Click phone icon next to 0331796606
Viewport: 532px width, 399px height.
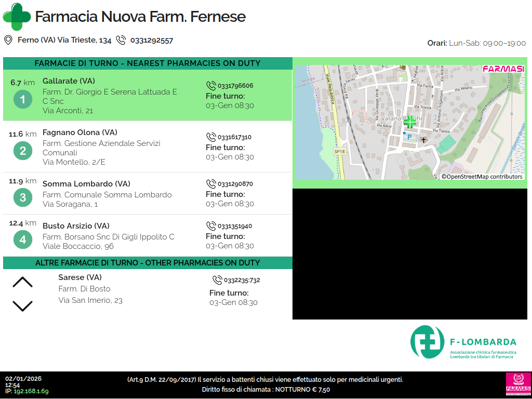pos(211,86)
